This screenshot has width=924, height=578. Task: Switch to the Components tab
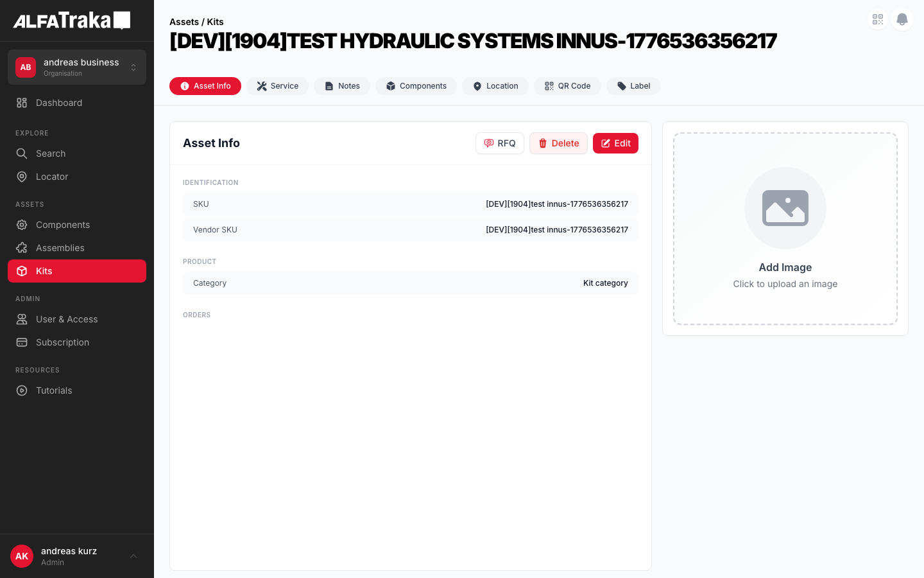416,86
